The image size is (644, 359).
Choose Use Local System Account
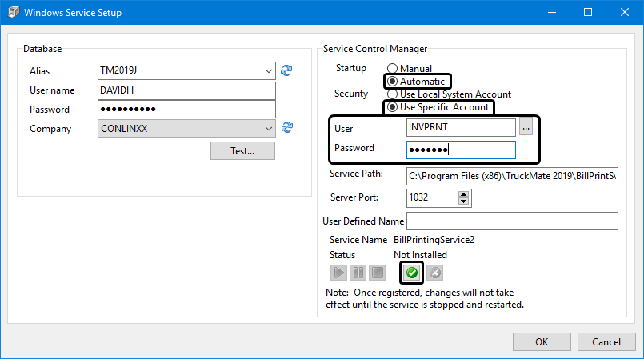pyautogui.click(x=392, y=94)
